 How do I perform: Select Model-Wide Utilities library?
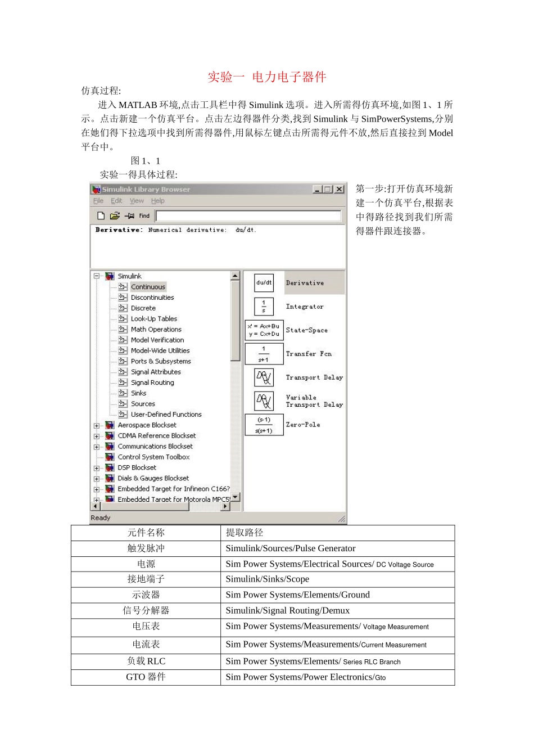(x=160, y=350)
